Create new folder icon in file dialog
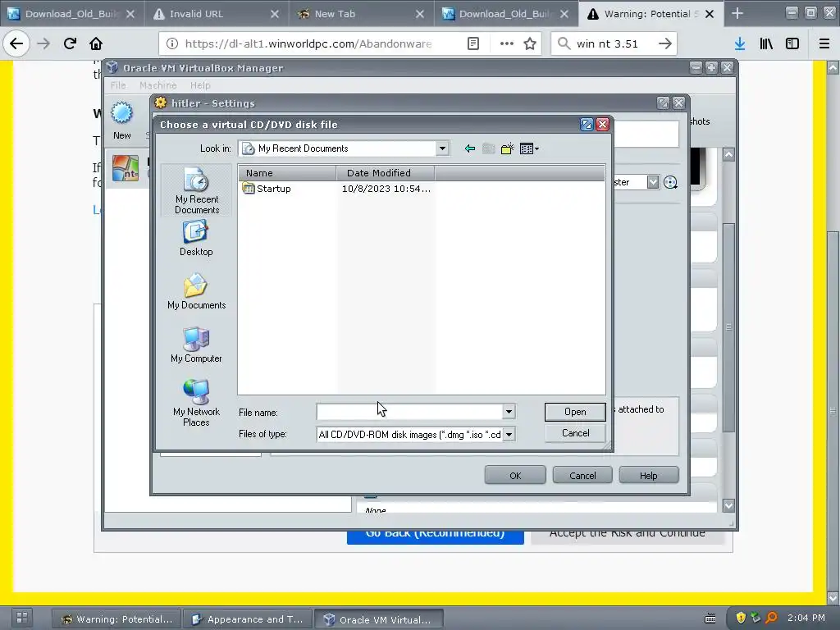The height and width of the screenshot is (630, 840). [507, 149]
